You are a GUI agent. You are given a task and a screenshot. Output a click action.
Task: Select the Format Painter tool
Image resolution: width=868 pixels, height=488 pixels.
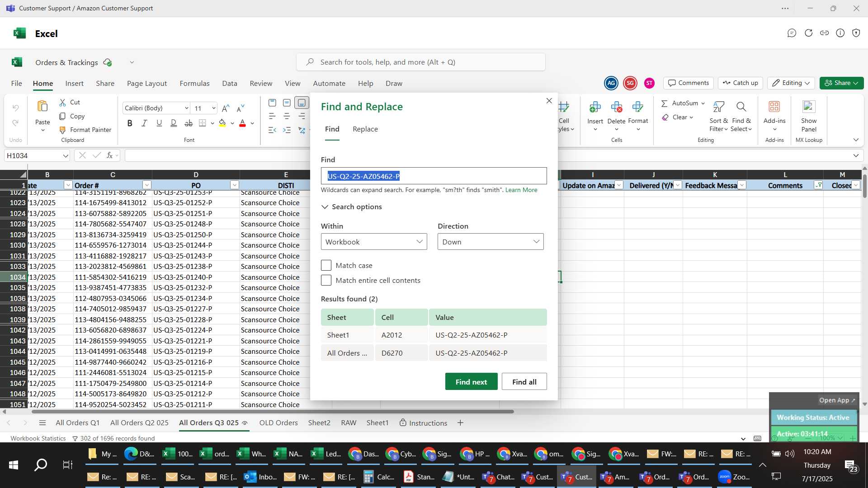[85, 130]
